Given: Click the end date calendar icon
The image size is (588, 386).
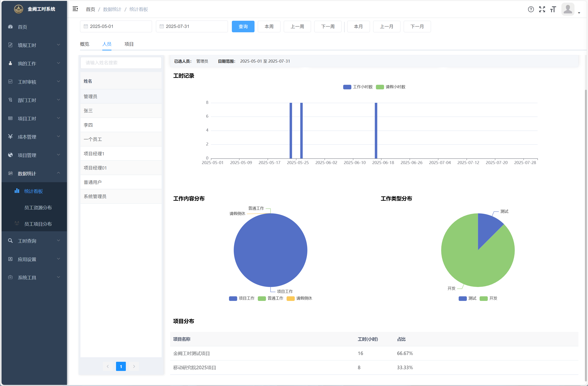Looking at the screenshot, I should [x=162, y=26].
